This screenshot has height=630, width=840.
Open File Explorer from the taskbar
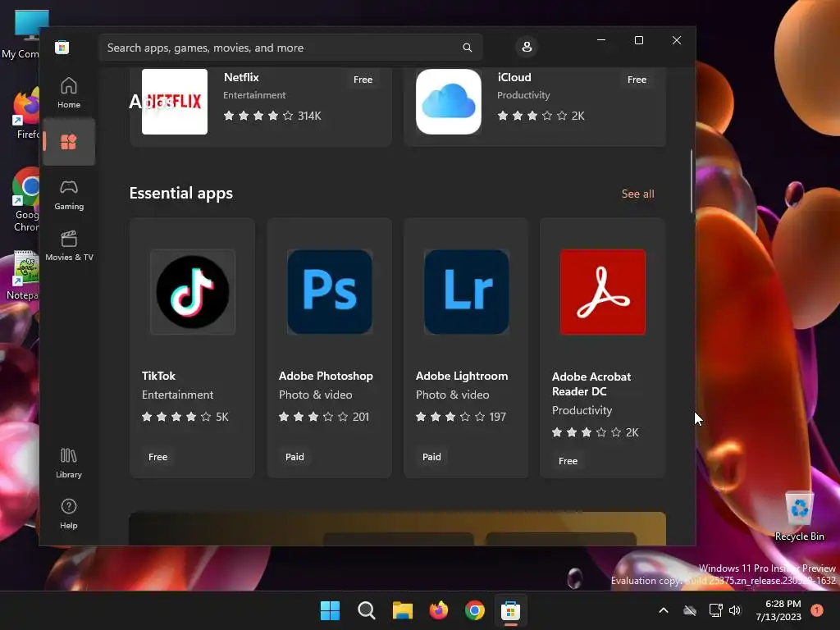click(x=402, y=610)
